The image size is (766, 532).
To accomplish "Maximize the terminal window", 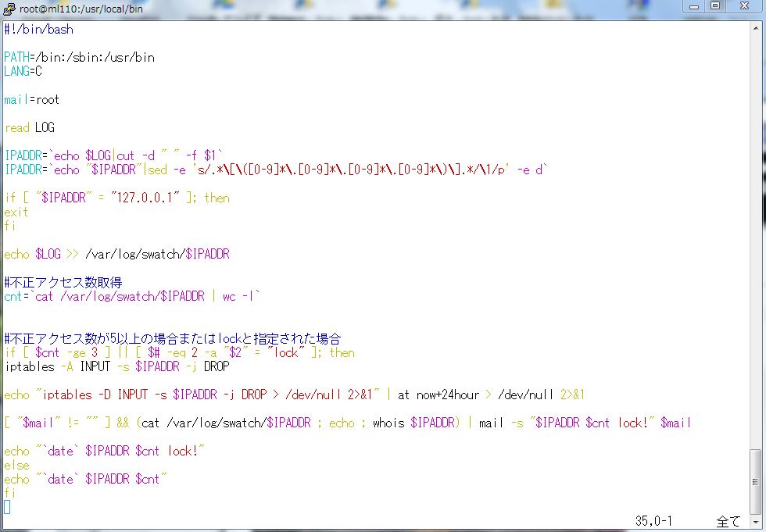I will coord(714,6).
